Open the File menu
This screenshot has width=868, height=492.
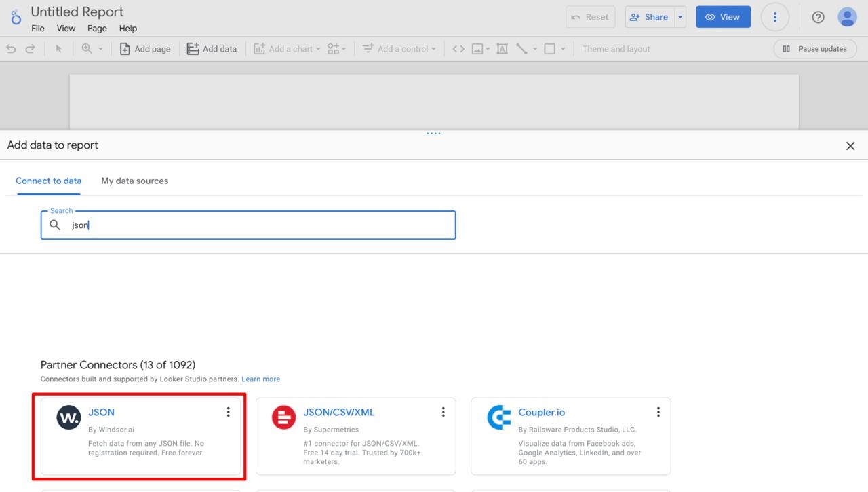click(38, 29)
